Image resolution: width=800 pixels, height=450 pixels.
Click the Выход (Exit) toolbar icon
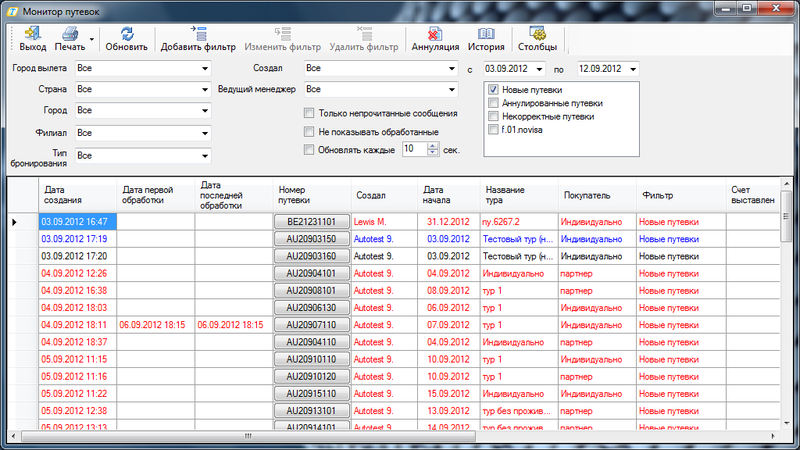point(32,34)
